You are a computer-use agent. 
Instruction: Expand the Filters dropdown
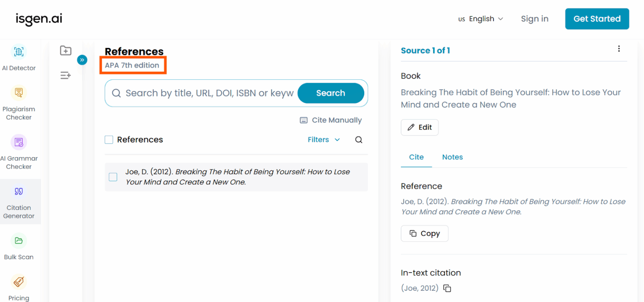coord(324,139)
